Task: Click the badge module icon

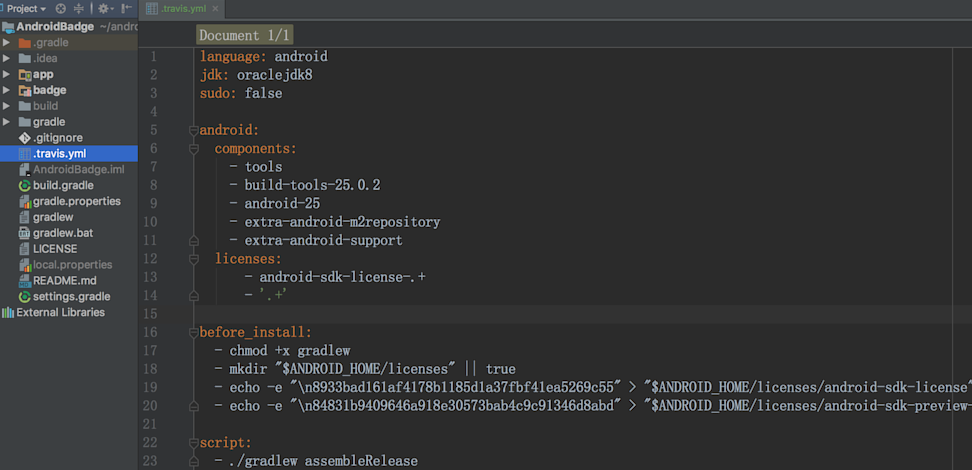Action: coord(25,91)
